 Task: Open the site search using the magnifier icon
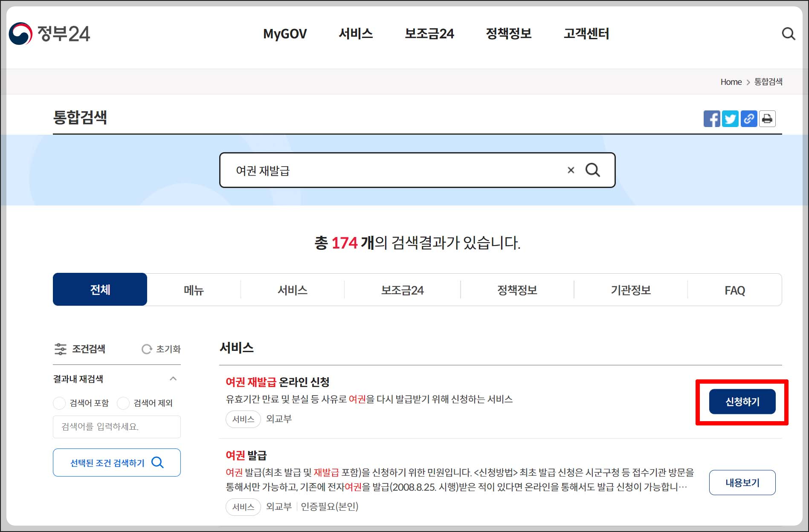click(789, 34)
